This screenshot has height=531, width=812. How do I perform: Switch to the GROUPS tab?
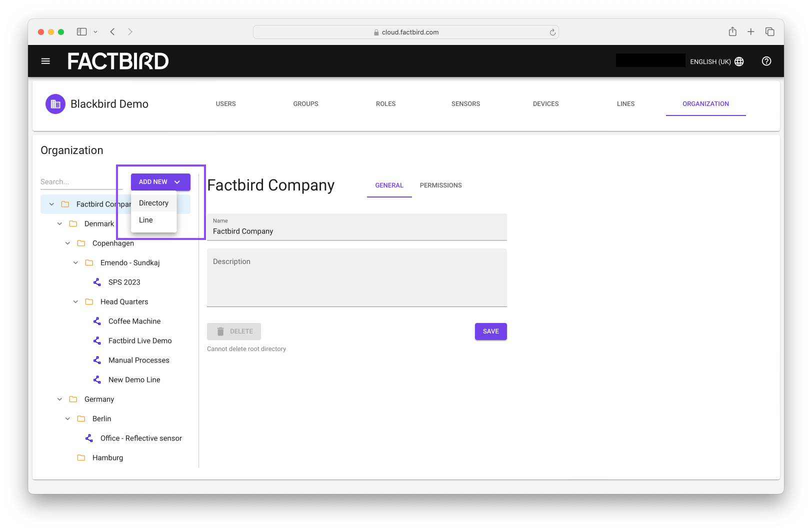point(306,104)
